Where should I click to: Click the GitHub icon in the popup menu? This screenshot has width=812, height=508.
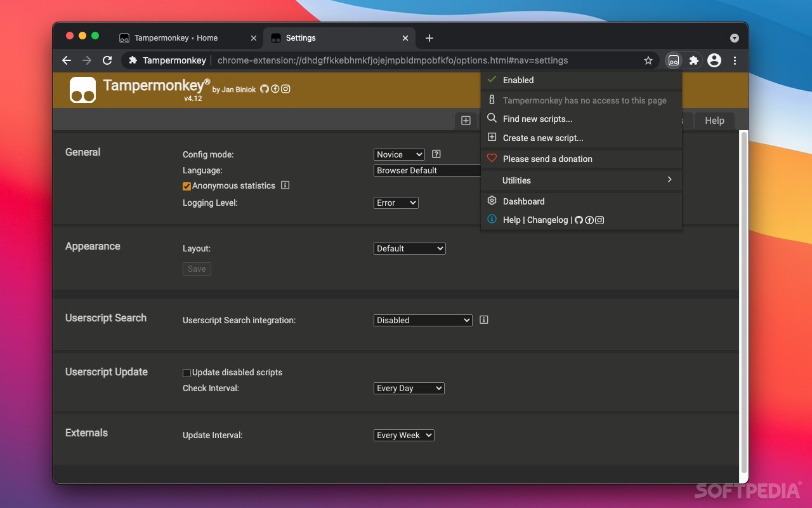pos(579,220)
